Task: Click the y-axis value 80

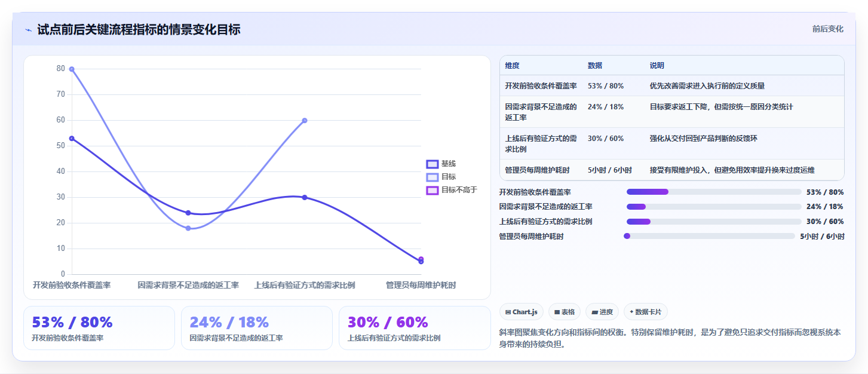Action: [x=60, y=69]
